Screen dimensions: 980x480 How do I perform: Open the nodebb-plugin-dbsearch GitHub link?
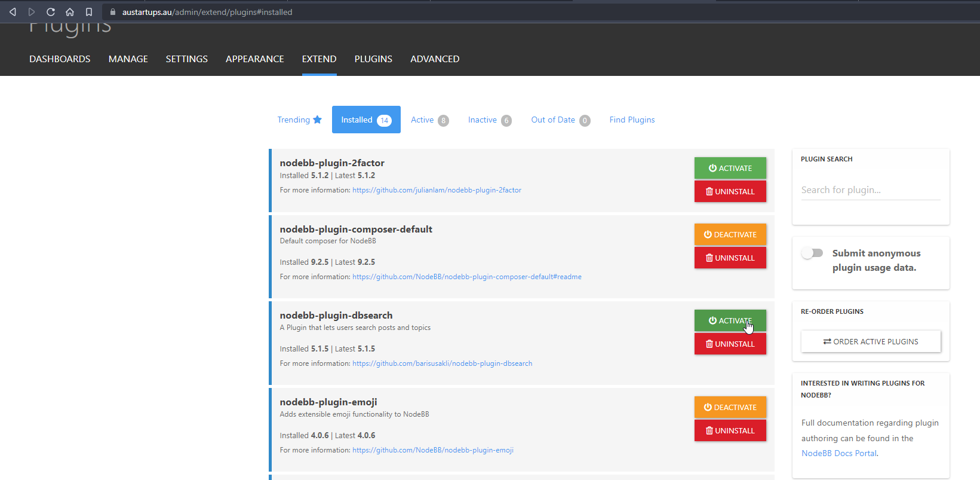(x=442, y=363)
